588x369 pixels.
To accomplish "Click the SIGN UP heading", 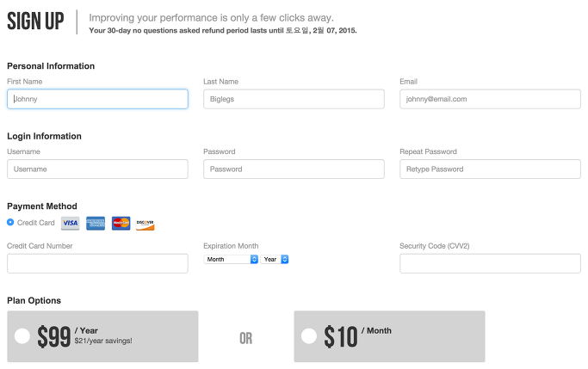I will (35, 22).
